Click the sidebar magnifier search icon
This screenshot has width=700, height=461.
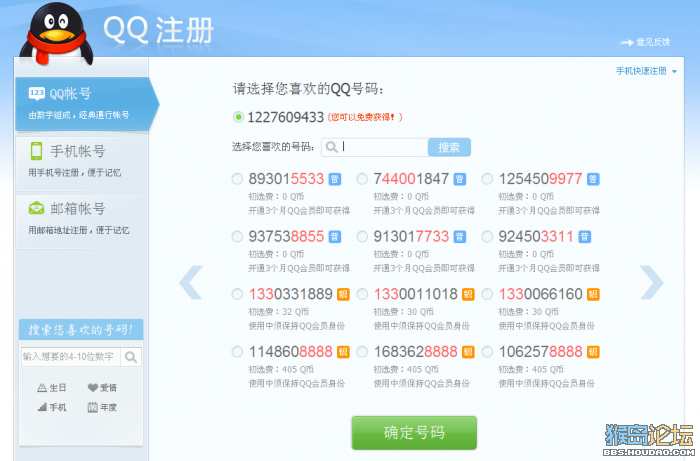(131, 357)
